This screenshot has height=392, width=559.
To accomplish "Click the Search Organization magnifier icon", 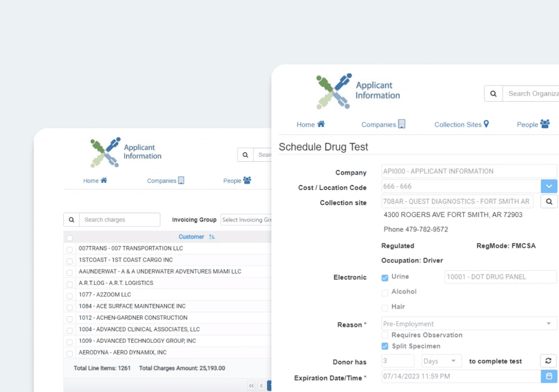I will (494, 93).
